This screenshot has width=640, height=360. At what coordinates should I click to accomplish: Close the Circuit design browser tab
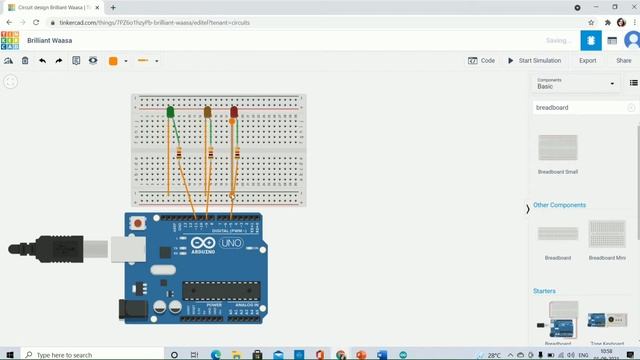point(97,7)
